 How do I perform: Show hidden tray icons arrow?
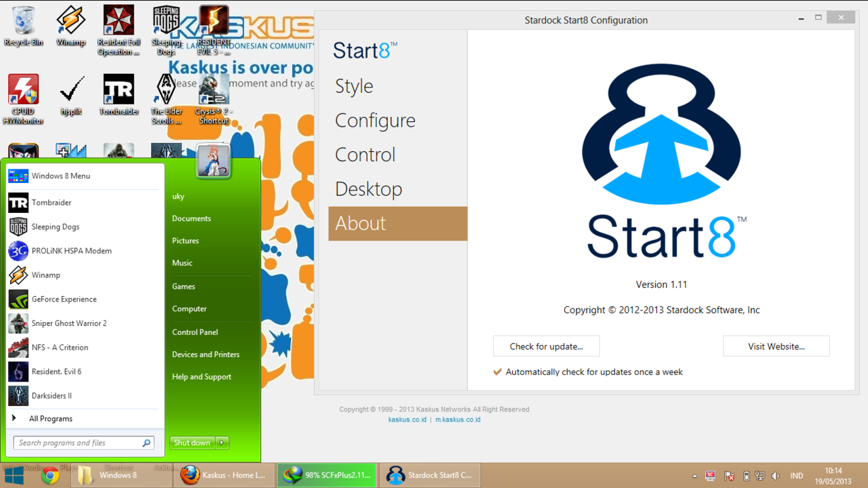tap(694, 476)
